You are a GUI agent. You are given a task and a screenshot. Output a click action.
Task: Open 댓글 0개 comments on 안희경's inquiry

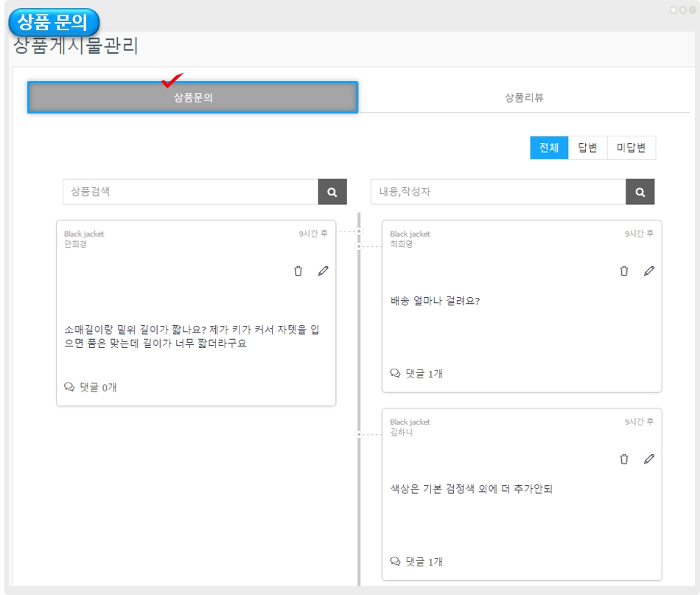pyautogui.click(x=91, y=387)
